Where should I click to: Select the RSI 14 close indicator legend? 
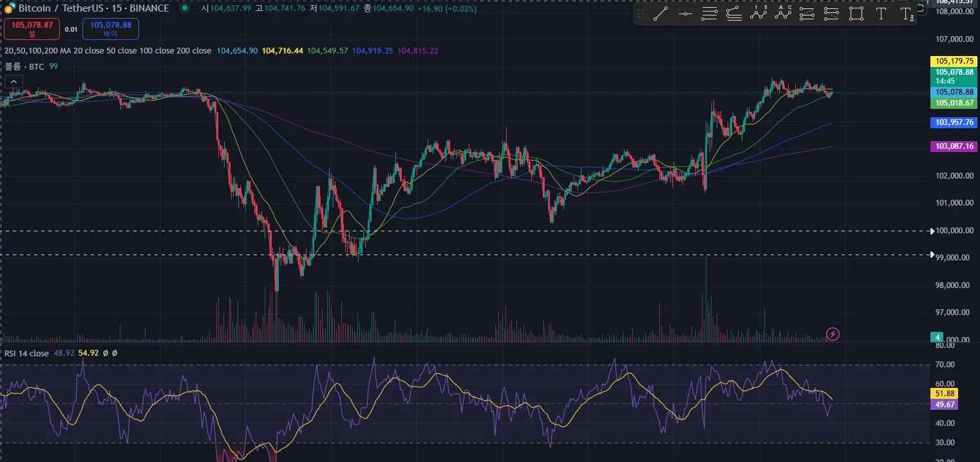pos(26,353)
